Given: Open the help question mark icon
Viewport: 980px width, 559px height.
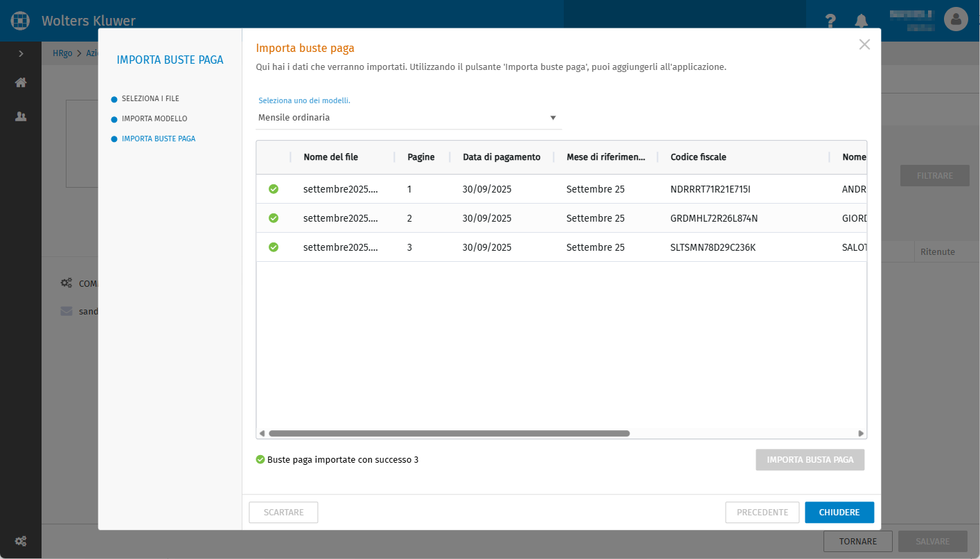Looking at the screenshot, I should (831, 21).
